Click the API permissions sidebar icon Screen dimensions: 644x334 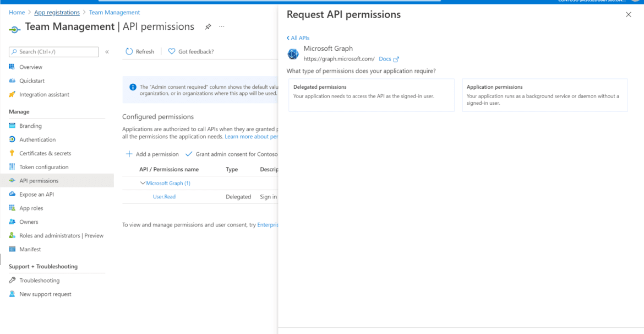coord(12,181)
